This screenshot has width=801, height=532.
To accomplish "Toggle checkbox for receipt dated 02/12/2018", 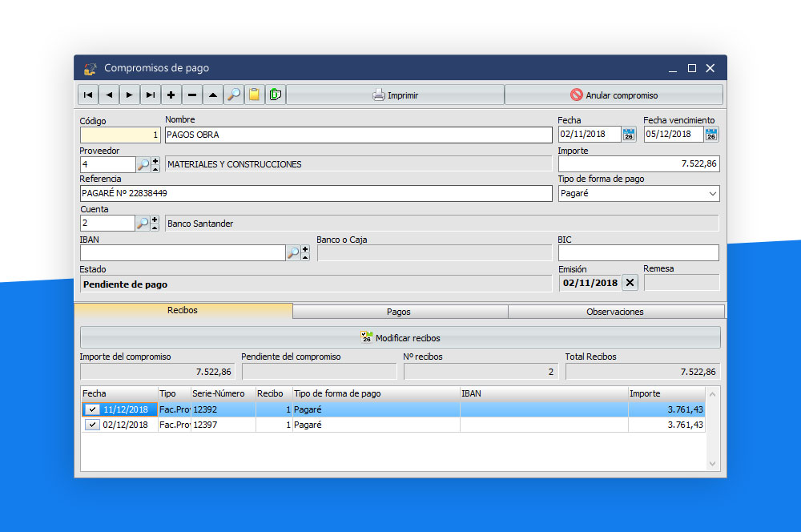I will coord(92,425).
